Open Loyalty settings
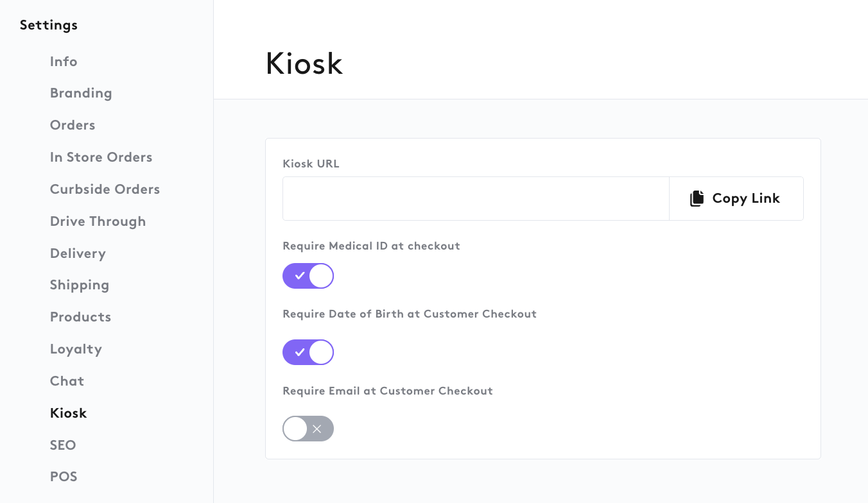Viewport: 868px width, 503px height. click(76, 349)
